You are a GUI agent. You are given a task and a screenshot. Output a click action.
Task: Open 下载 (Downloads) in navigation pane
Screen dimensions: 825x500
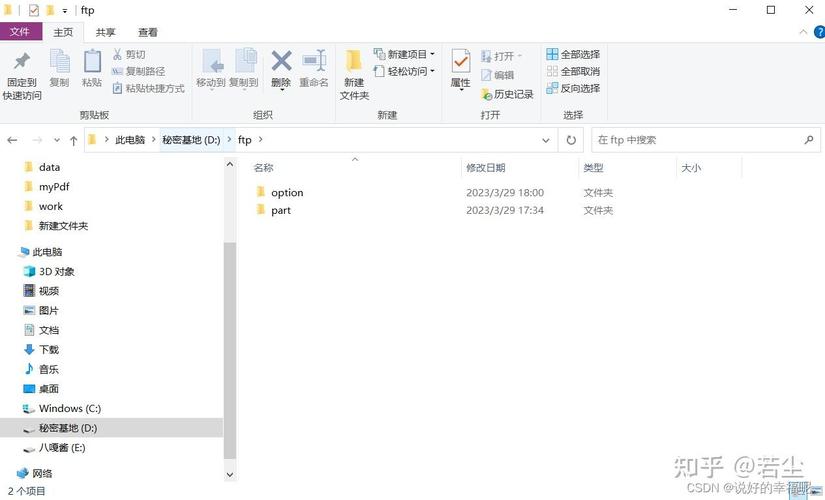[49, 349]
